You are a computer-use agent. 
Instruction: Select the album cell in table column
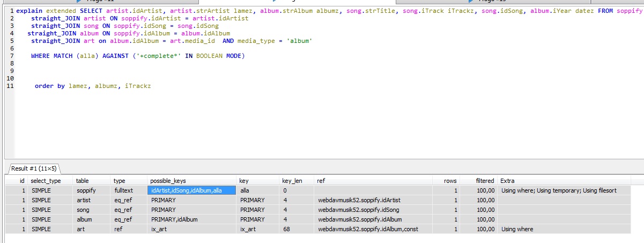coord(91,219)
